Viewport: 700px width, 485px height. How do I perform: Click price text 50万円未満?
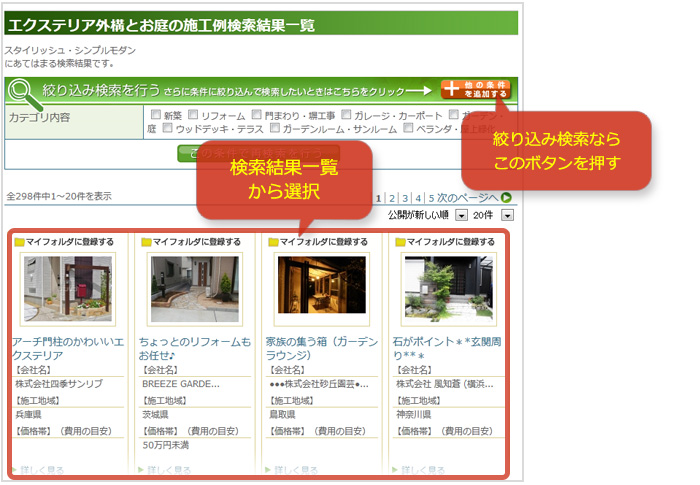166,445
